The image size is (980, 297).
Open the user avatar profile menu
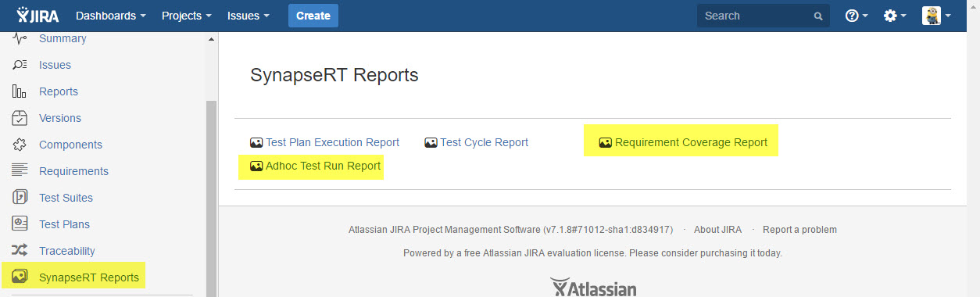936,16
